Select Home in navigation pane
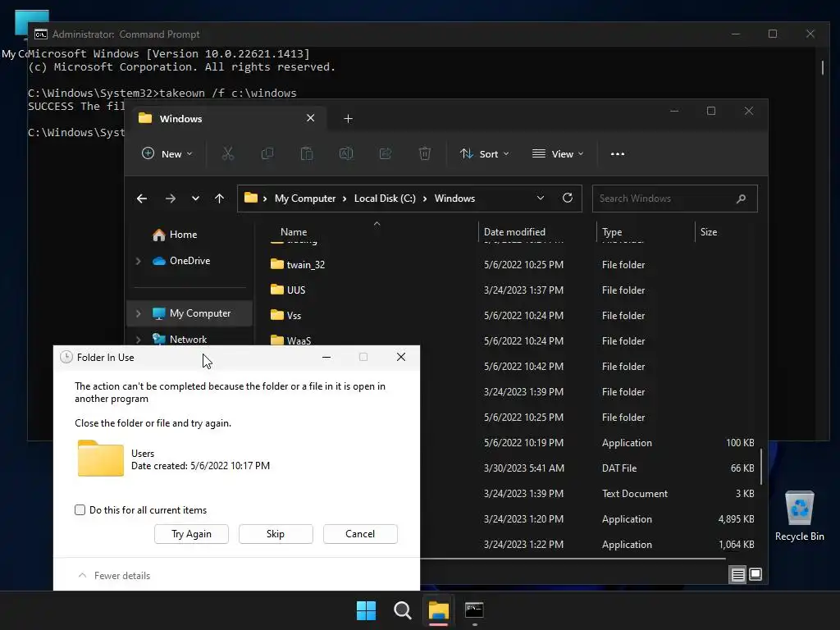This screenshot has width=840, height=630. [183, 235]
